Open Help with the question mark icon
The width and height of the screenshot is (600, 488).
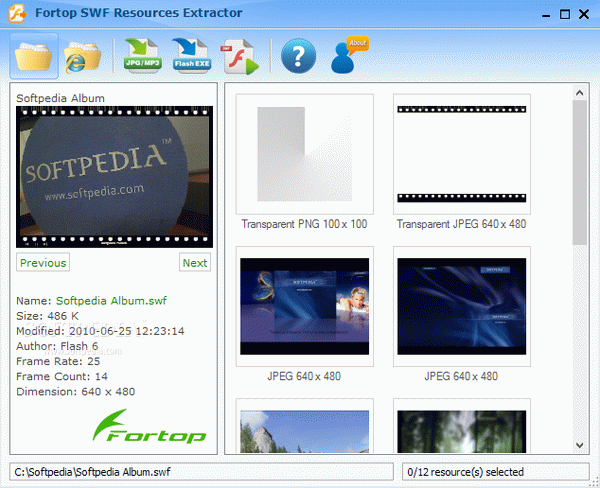[298, 56]
